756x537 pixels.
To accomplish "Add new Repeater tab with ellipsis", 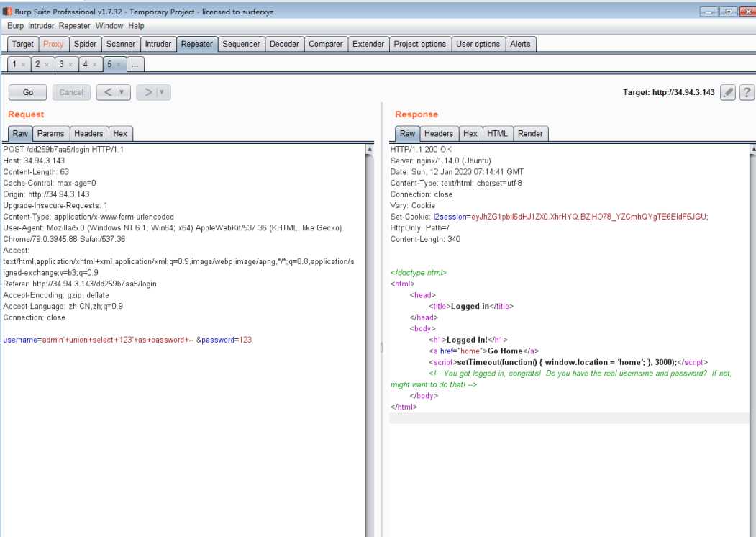I will tap(135, 65).
